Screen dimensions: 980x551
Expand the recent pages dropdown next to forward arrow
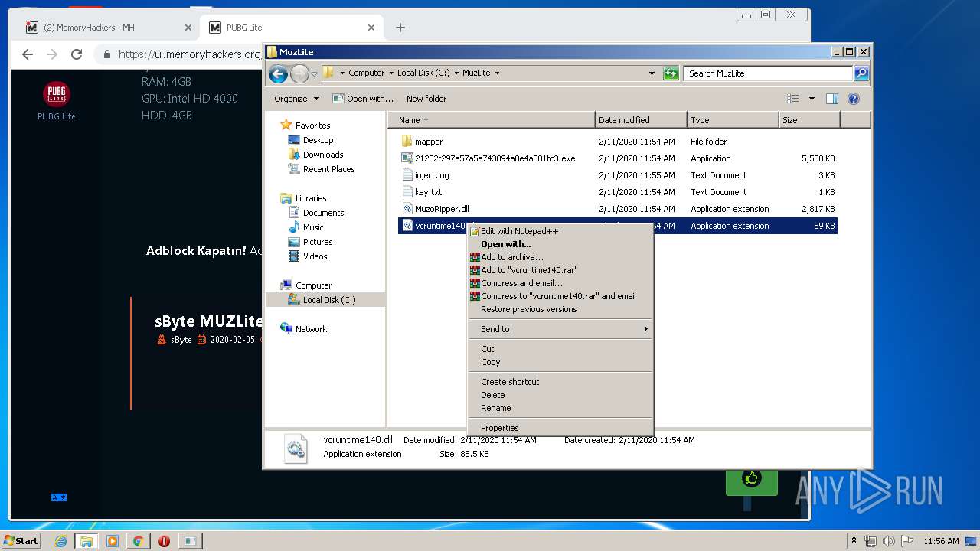(314, 73)
